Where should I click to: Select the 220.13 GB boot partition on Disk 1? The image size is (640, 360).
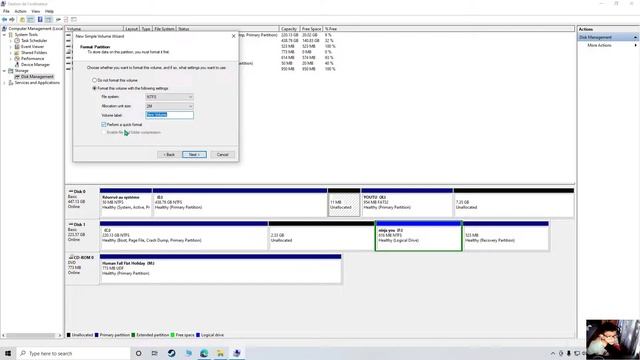pyautogui.click(x=184, y=236)
